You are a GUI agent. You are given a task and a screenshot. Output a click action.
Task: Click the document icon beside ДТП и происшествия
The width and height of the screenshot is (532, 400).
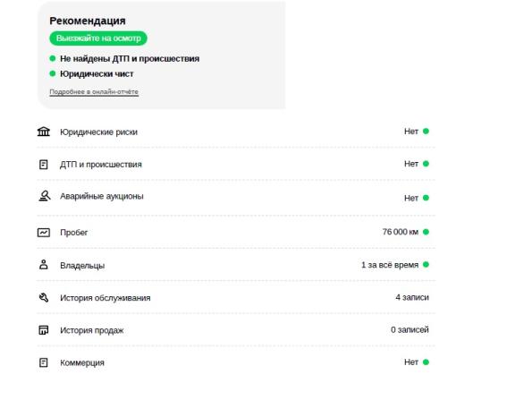pyautogui.click(x=44, y=165)
